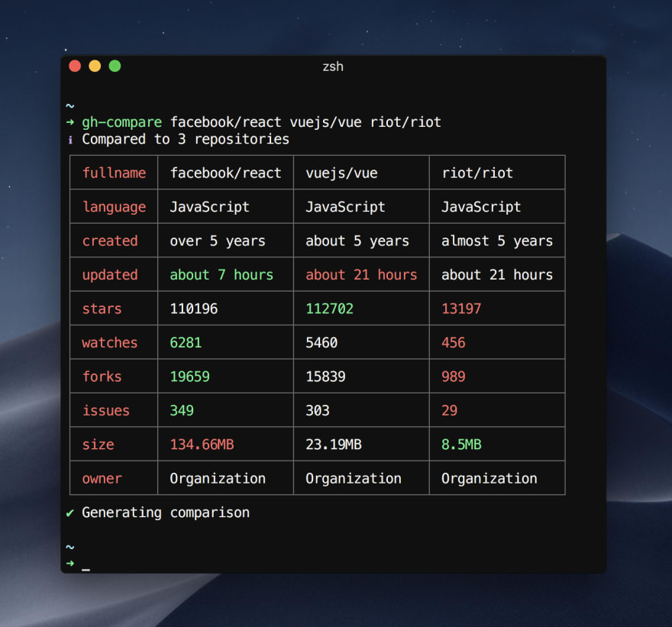Click the 'language' row header

pos(114,207)
